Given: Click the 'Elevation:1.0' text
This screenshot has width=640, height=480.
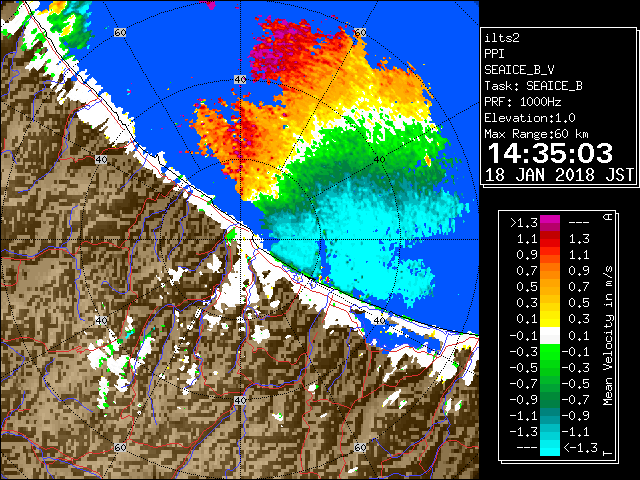Looking at the screenshot, I should pyautogui.click(x=530, y=118).
